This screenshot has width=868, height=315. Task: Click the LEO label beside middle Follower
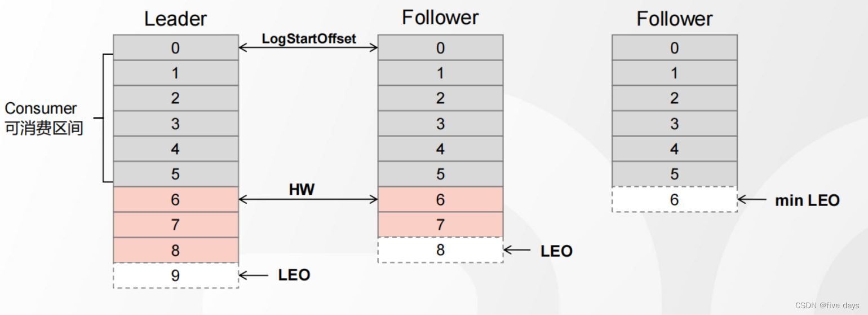coord(557,251)
